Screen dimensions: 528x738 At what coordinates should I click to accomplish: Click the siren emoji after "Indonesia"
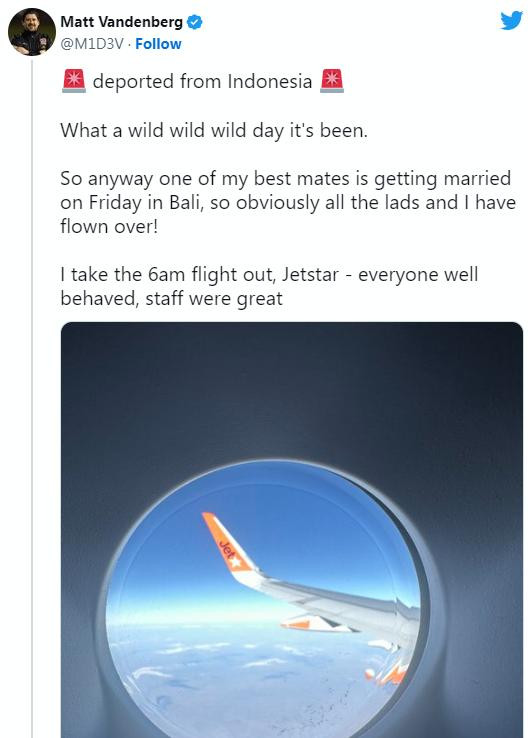point(332,81)
